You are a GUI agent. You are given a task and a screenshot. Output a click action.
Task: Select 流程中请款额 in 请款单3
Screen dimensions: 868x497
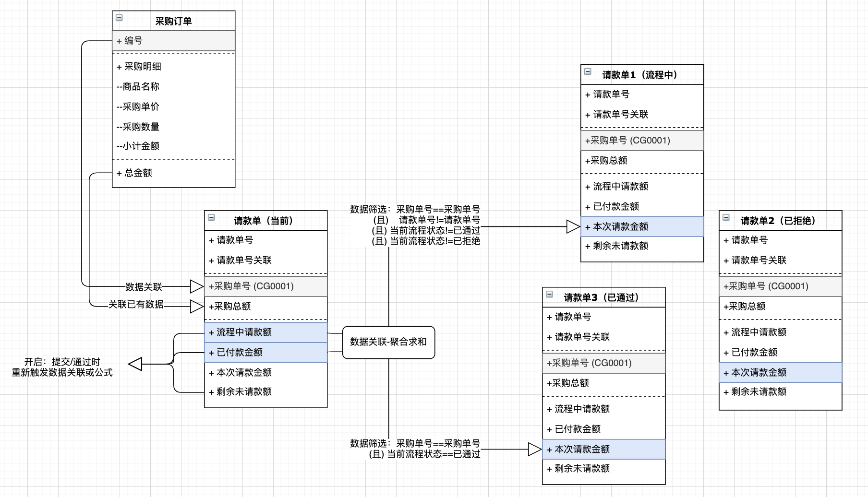pyautogui.click(x=604, y=409)
